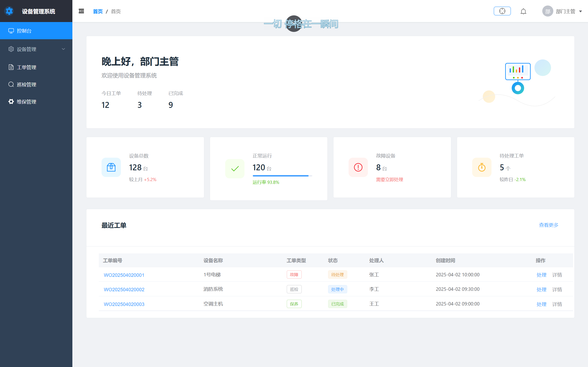
Task: Click the crosshair target icon button
Action: pyautogui.click(x=502, y=11)
